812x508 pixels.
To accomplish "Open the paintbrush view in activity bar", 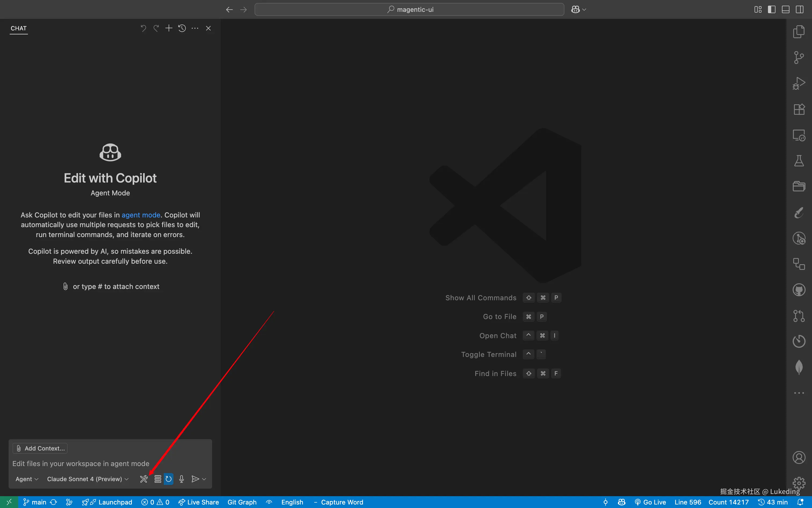I will point(799,212).
